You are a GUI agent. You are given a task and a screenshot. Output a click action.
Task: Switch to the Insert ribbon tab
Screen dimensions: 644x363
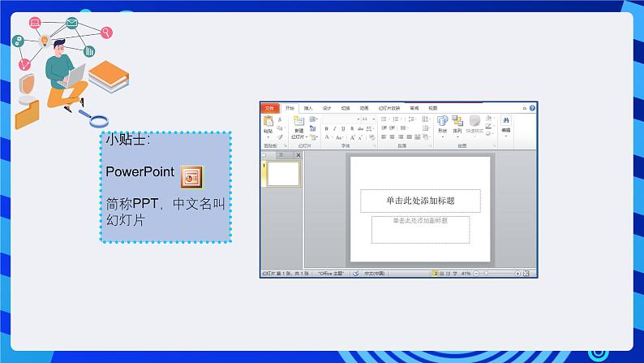click(x=308, y=109)
